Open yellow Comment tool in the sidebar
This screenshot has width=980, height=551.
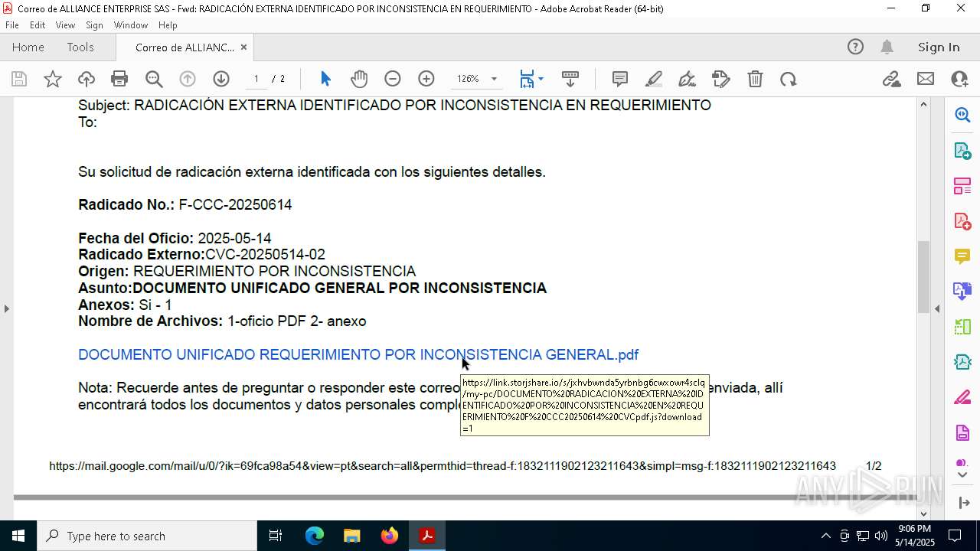962,256
